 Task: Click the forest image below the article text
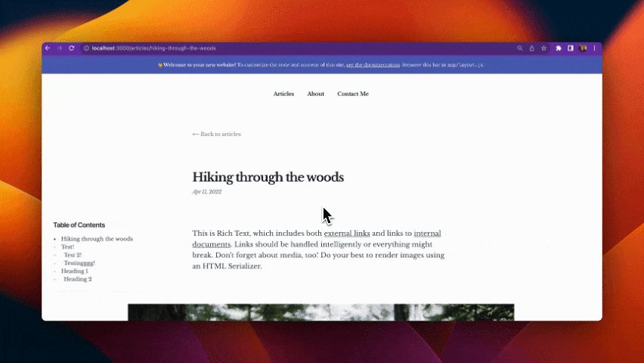coord(320,312)
